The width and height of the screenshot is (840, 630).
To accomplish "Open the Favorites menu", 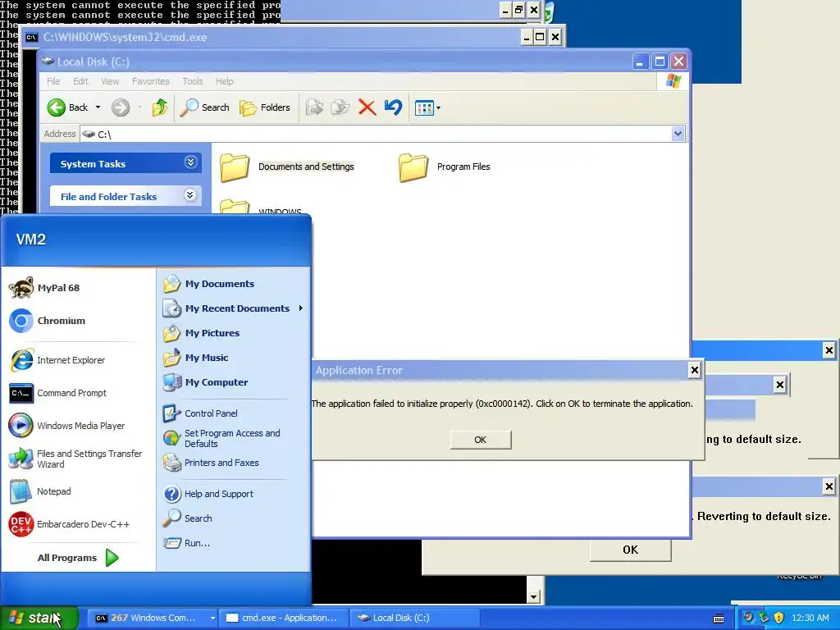I will [151, 81].
